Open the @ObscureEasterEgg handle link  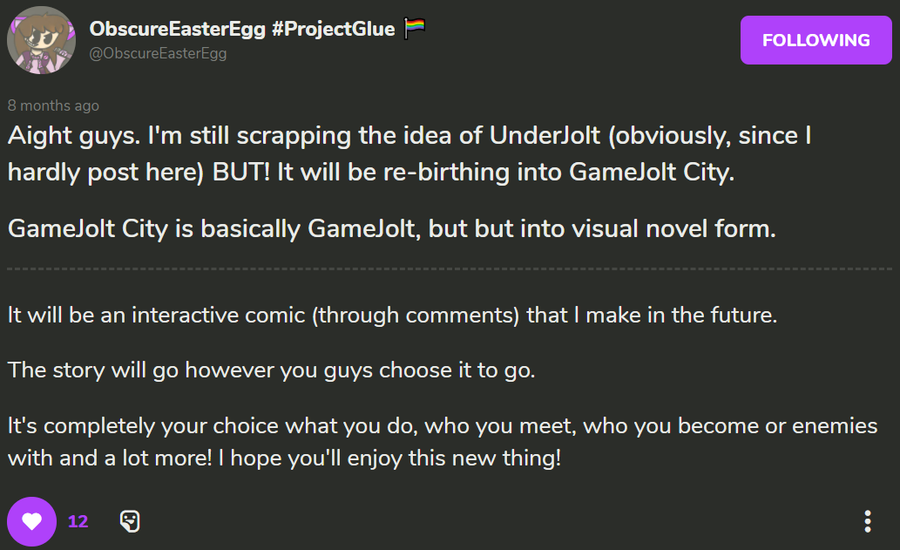coord(158,53)
